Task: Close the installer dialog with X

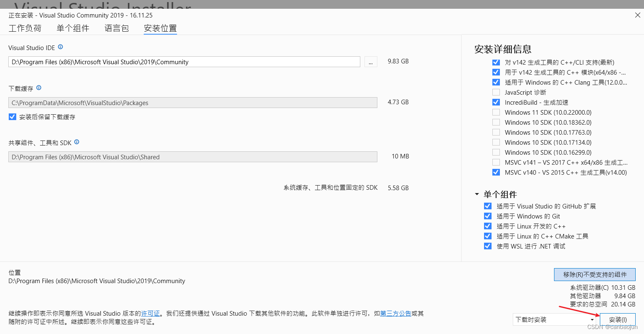Action: point(637,15)
